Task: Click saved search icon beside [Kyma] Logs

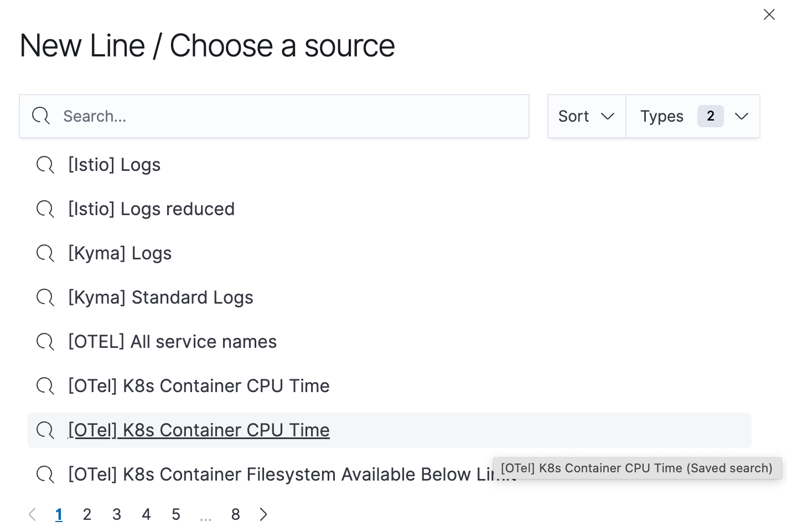Action: click(x=45, y=253)
